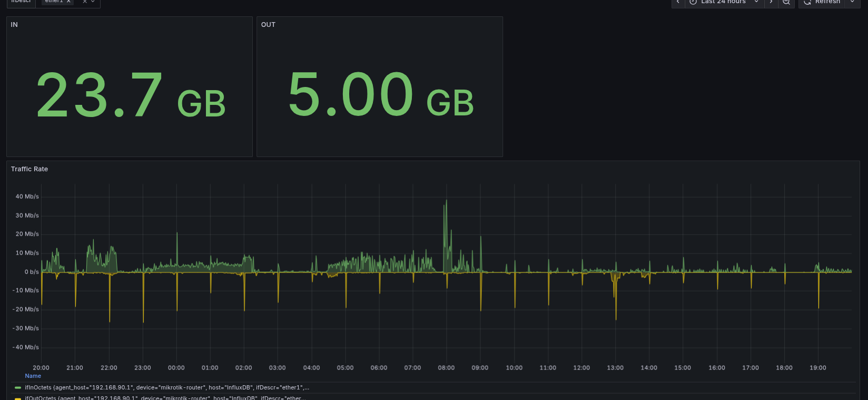Zoom out the time range
868x400 pixels.
(786, 2)
